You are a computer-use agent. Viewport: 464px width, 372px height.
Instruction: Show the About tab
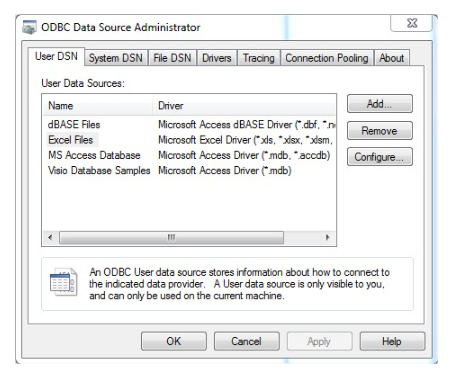pyautogui.click(x=392, y=58)
